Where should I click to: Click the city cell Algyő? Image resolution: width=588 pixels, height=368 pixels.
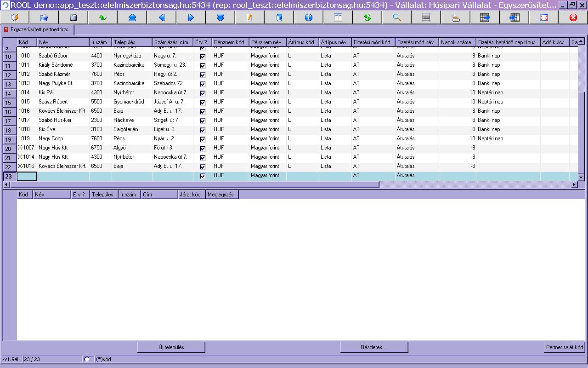[132, 148]
